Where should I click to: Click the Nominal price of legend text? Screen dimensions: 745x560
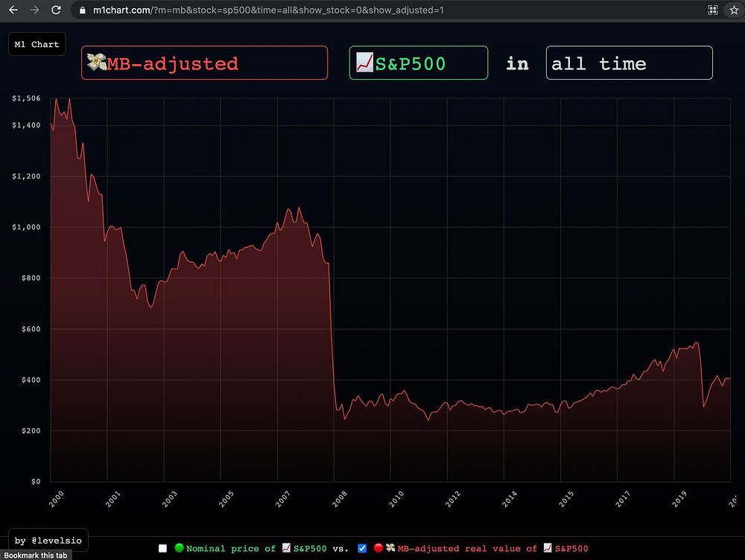[231, 549]
